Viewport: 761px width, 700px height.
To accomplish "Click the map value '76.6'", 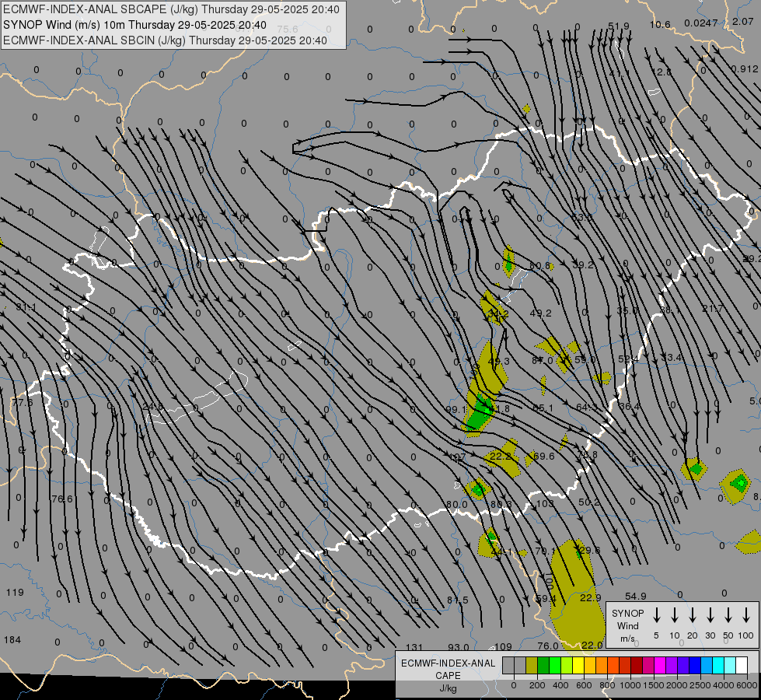I will (x=61, y=499).
